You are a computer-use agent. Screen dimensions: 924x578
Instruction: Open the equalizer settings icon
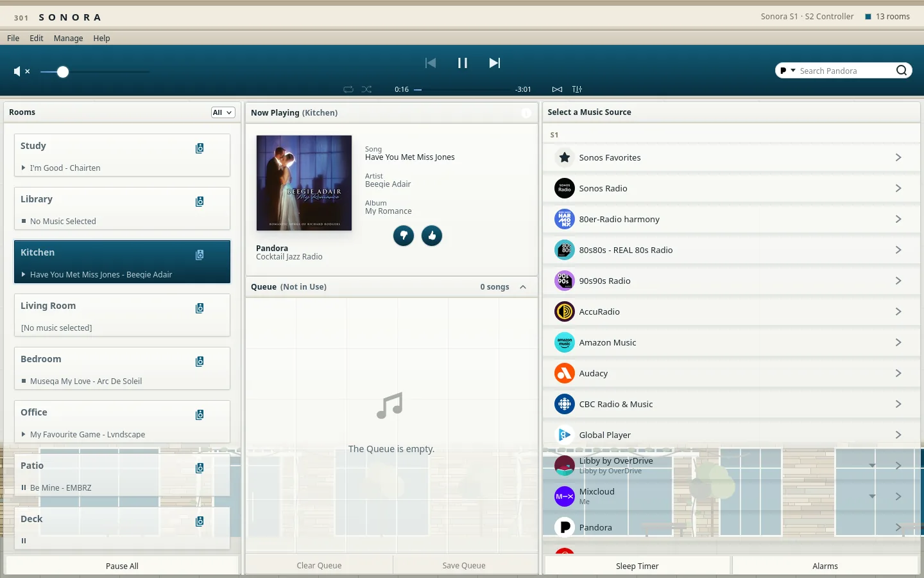pyautogui.click(x=577, y=89)
